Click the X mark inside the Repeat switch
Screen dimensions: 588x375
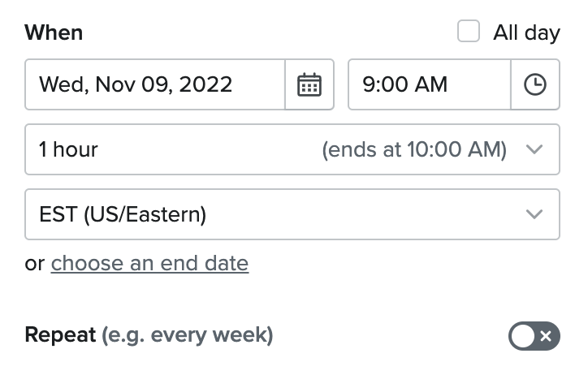tap(546, 336)
